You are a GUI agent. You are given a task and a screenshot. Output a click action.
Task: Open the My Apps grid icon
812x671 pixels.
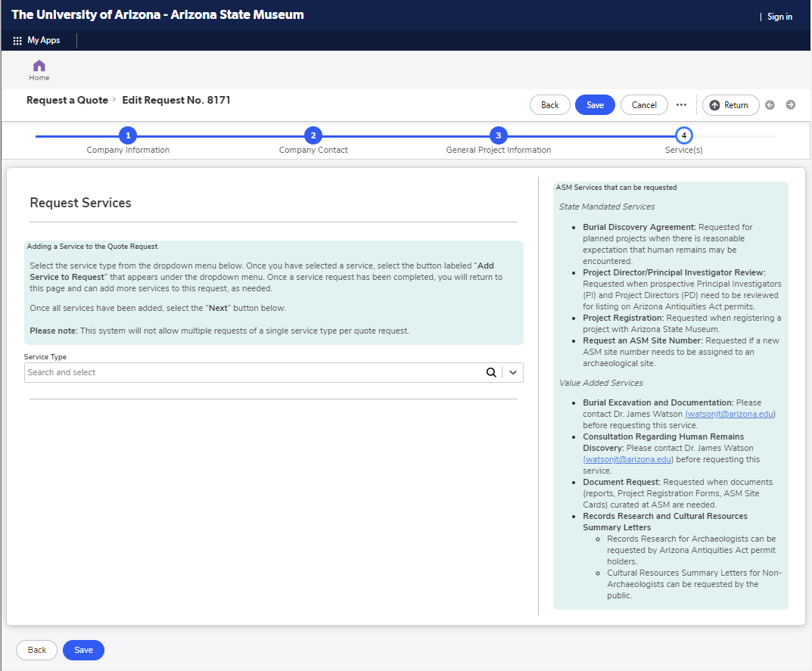click(17, 40)
